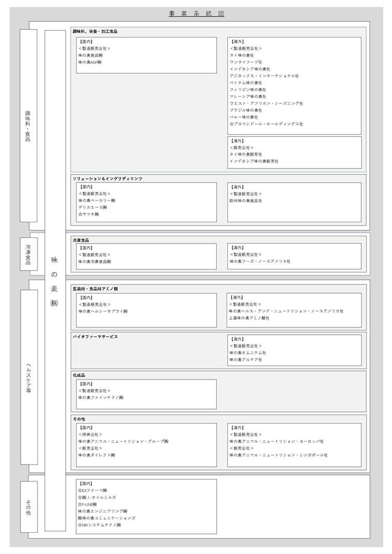Click the text '☆F-LINE㈱'
Viewport: 392px width, 554px height.
tap(88, 504)
